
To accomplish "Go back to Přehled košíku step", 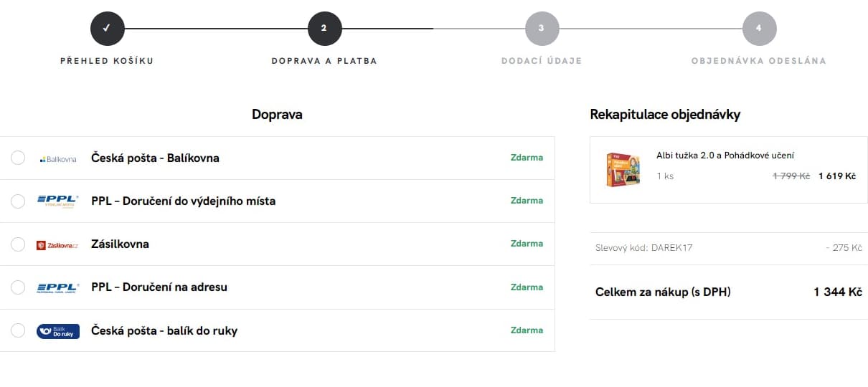I will 107,61.
